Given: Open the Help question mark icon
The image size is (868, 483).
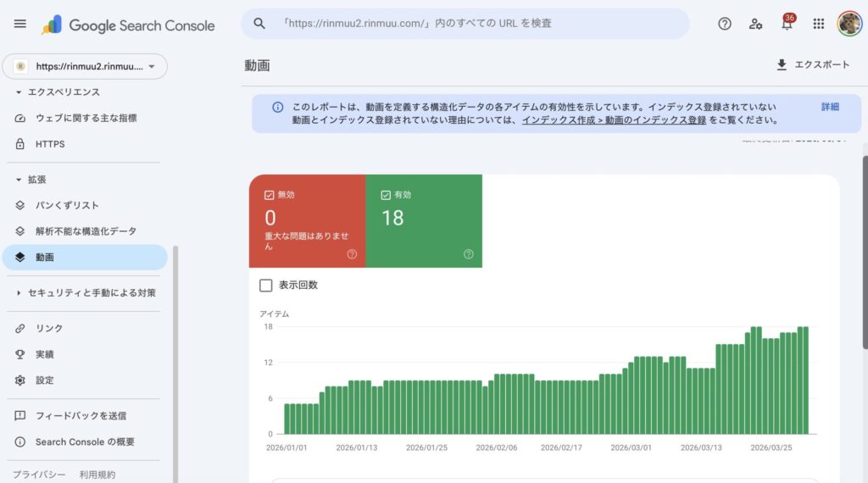Looking at the screenshot, I should point(724,24).
